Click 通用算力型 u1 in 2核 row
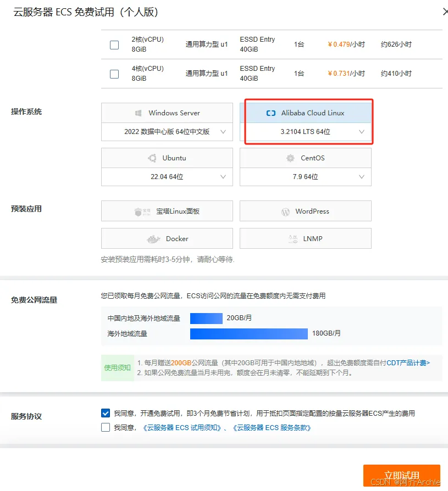The height and width of the screenshot is (491, 448). coord(207,44)
